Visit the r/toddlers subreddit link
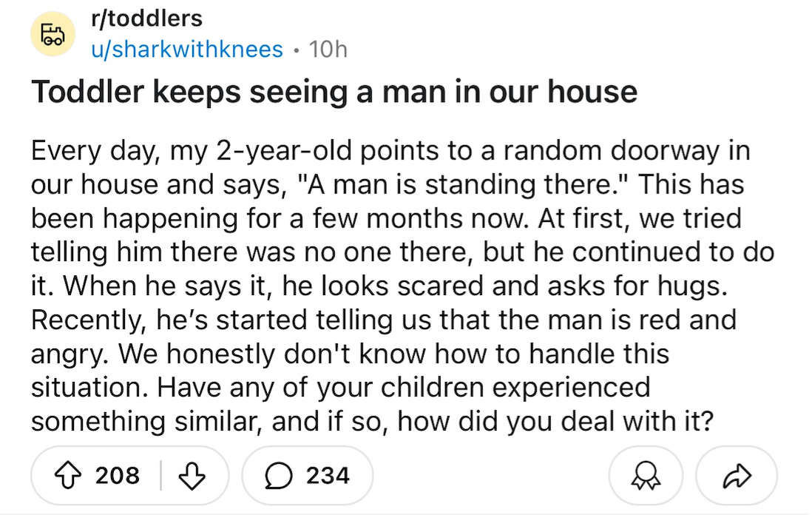Viewport: 812px width, 515px height. [146, 18]
